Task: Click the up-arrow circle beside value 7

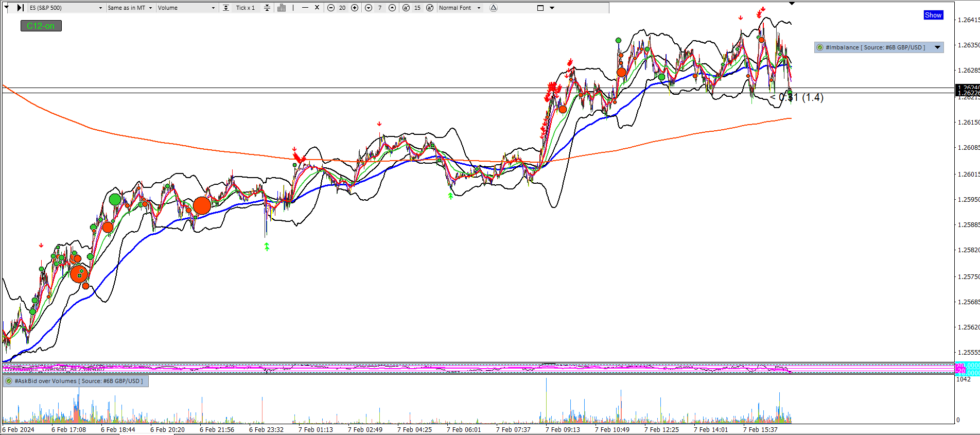Action: (392, 8)
